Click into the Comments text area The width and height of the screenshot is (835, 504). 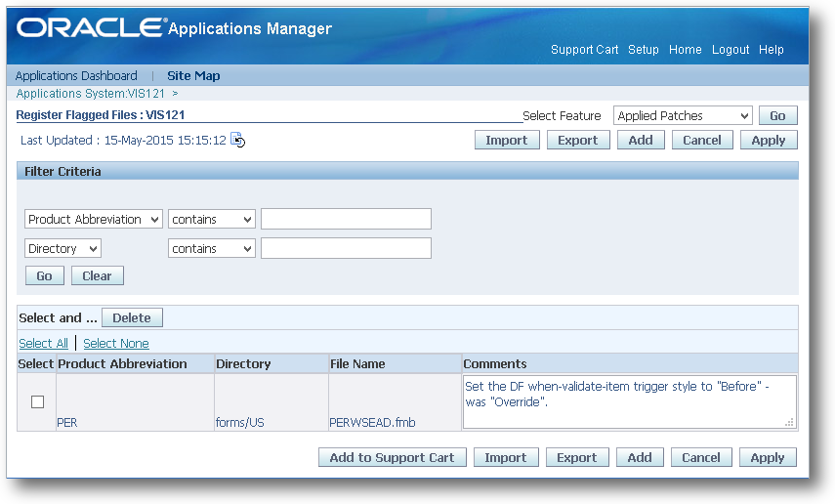click(x=630, y=401)
